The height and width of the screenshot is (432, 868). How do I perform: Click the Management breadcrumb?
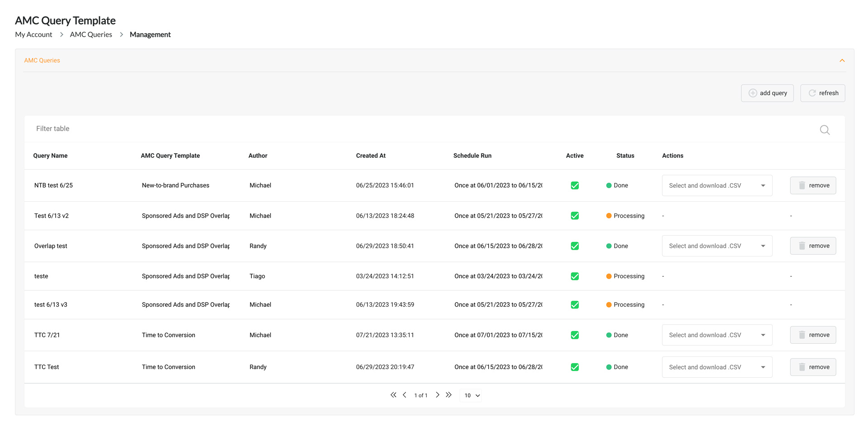tap(150, 34)
